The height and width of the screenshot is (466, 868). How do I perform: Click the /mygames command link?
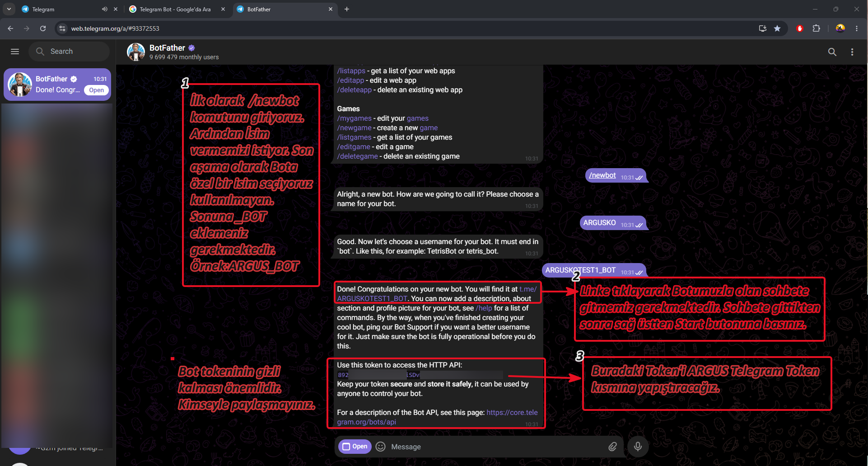coord(354,118)
